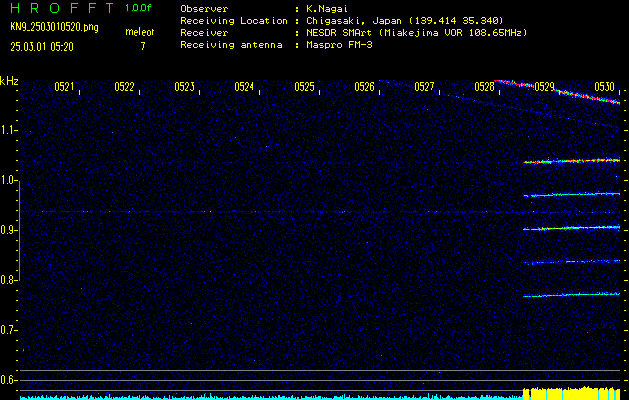The image size is (629, 400).
Task: Click the 0524 time marker
Action: pyautogui.click(x=244, y=87)
